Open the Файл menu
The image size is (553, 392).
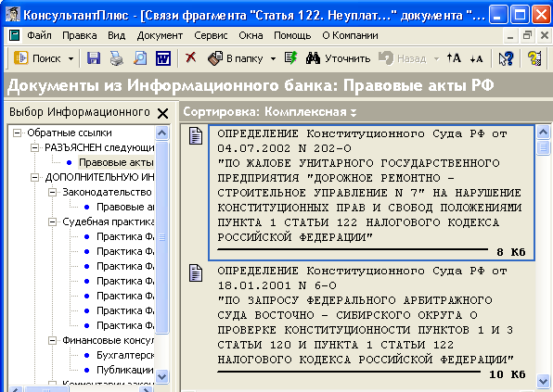click(39, 35)
